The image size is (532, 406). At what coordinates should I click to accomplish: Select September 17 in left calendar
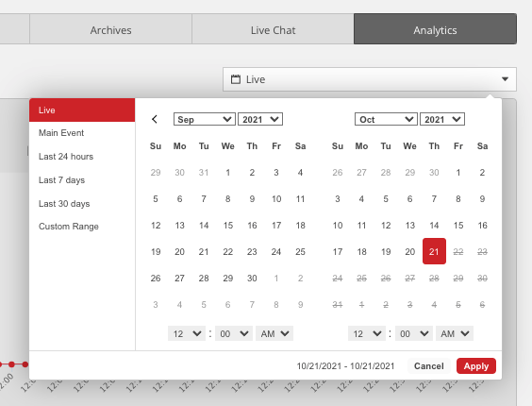[276, 226]
